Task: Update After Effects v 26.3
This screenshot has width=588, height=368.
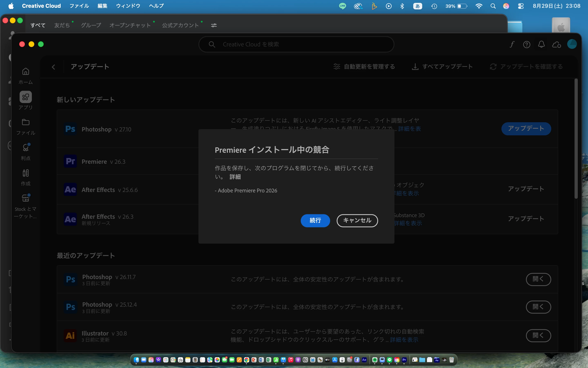Action: 526,219
